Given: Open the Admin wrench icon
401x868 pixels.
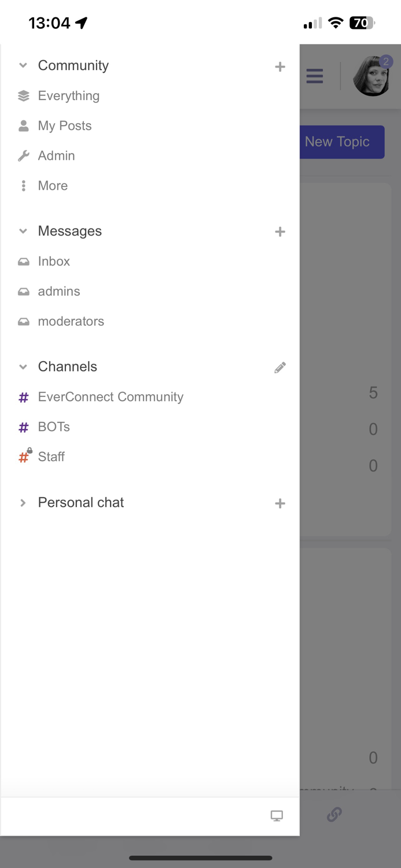Looking at the screenshot, I should pyautogui.click(x=23, y=155).
